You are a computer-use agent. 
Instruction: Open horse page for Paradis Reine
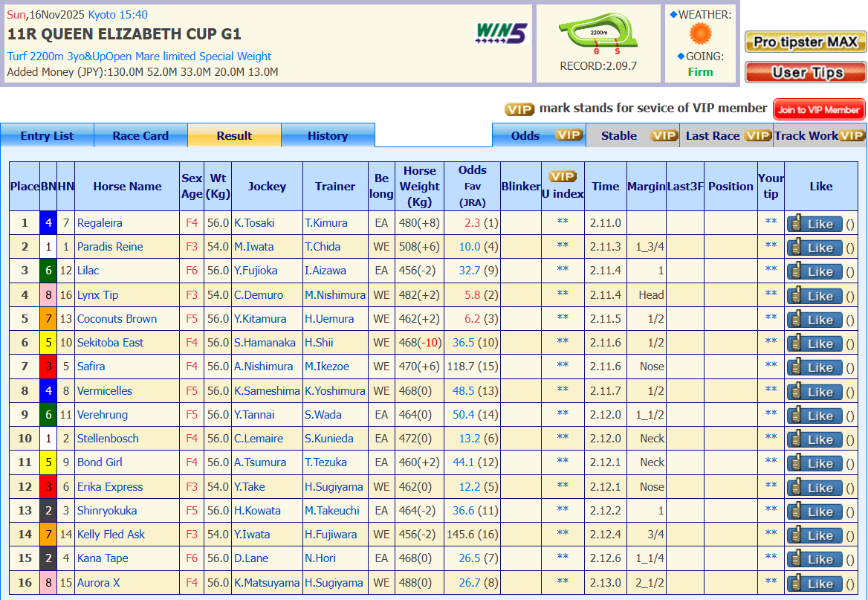click(110, 247)
